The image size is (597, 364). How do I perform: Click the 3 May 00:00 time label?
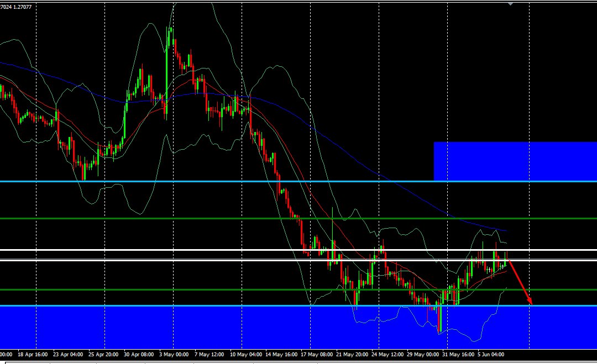[174, 354]
